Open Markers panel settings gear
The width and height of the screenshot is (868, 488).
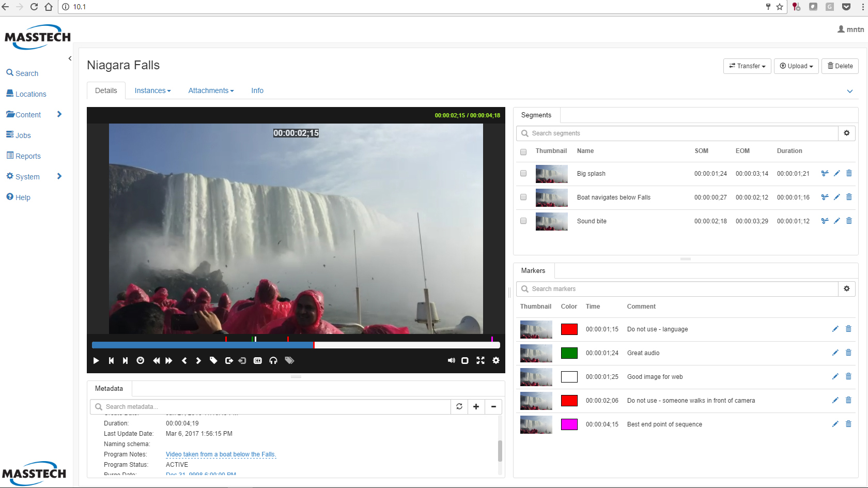pyautogui.click(x=847, y=289)
